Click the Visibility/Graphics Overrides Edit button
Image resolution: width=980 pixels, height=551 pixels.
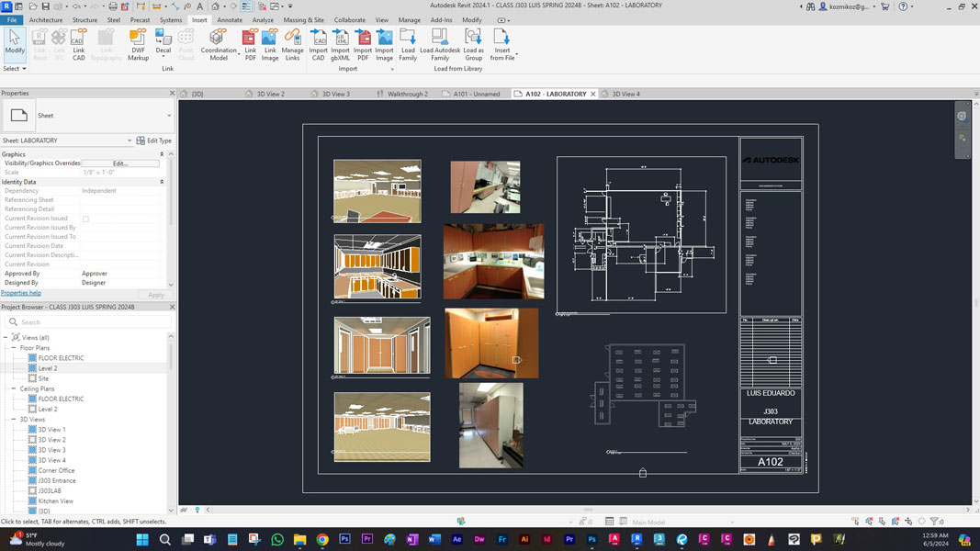[120, 163]
